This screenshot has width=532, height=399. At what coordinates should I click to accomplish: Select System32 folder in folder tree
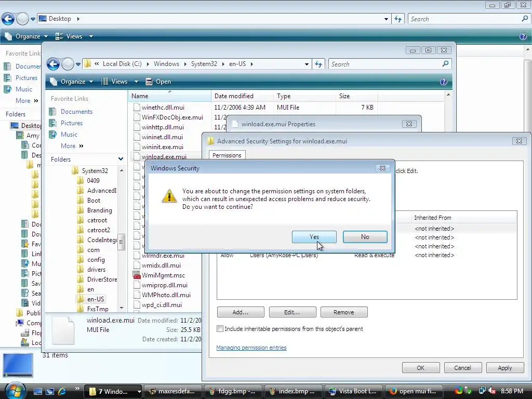coord(95,170)
